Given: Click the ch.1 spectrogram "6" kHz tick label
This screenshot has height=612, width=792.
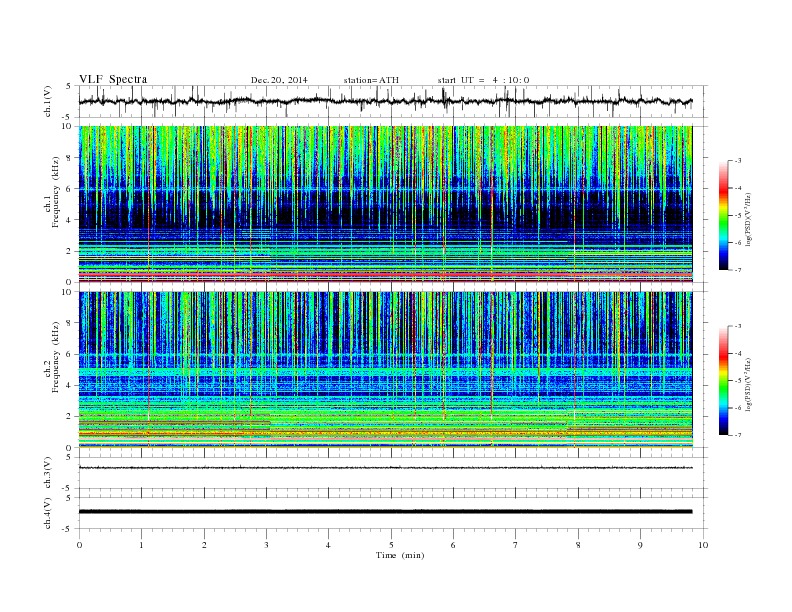Looking at the screenshot, I should coord(69,189).
